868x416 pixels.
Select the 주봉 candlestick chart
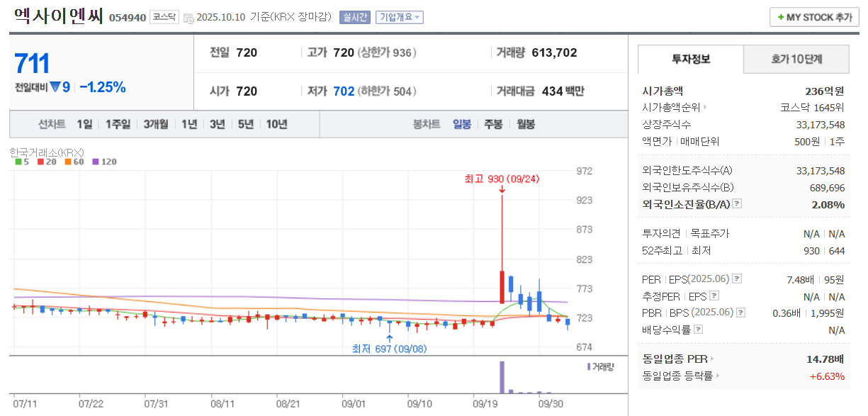coord(494,124)
